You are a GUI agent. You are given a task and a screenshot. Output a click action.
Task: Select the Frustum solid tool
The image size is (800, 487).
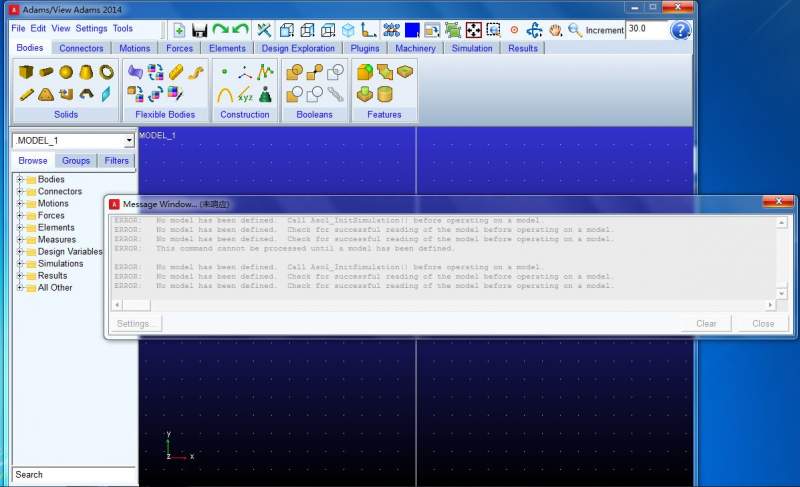[x=86, y=72]
